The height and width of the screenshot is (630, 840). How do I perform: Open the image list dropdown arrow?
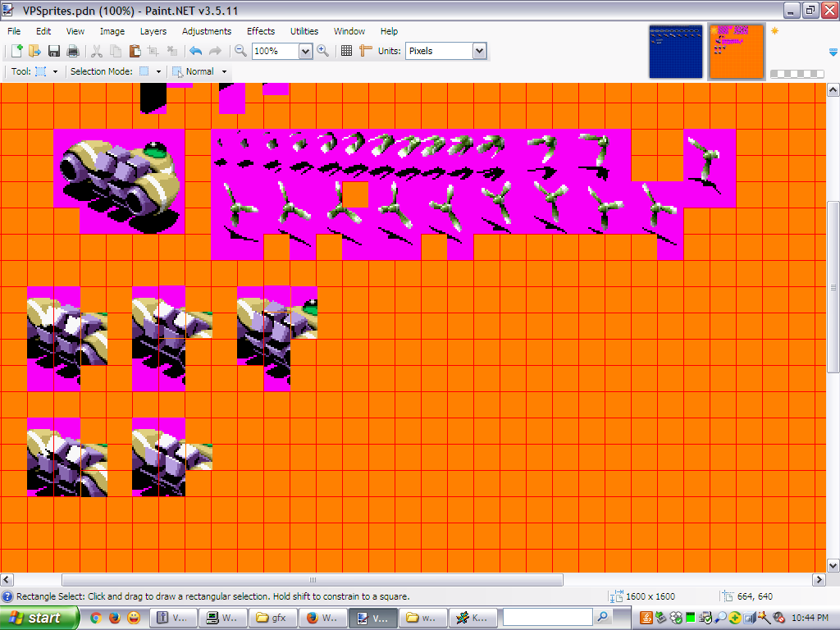click(833, 52)
